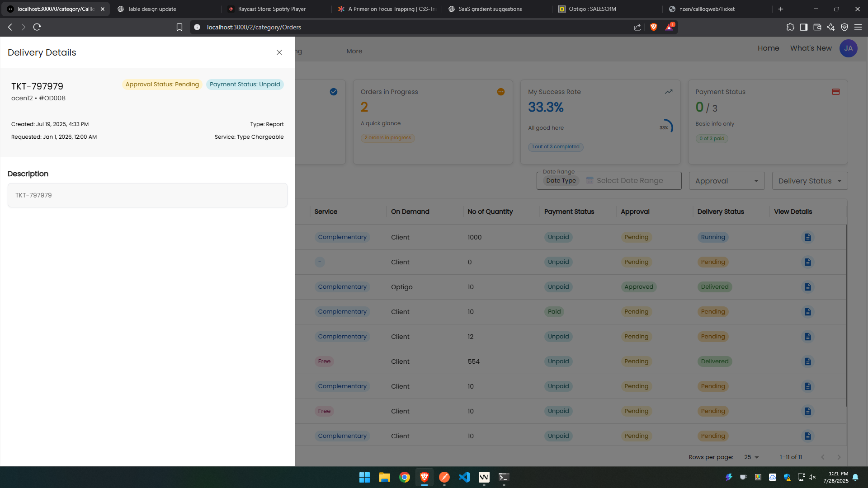Select the Date Type chip

tap(561, 181)
